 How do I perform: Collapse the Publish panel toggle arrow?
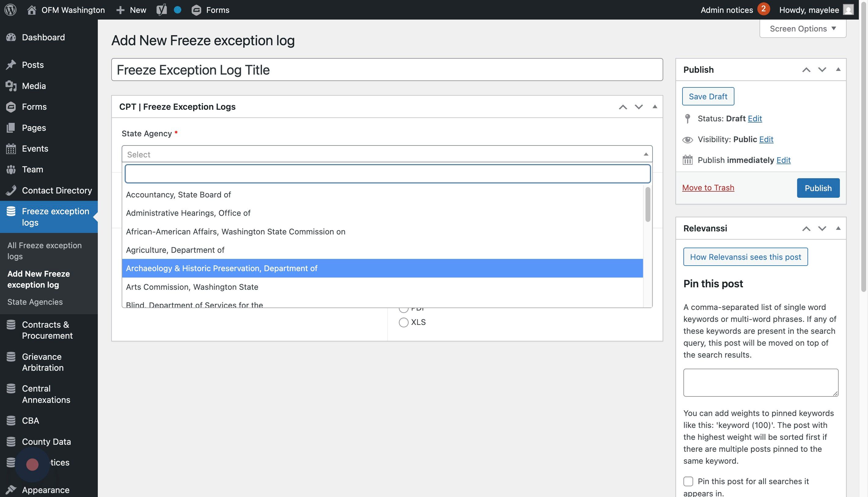tap(838, 69)
